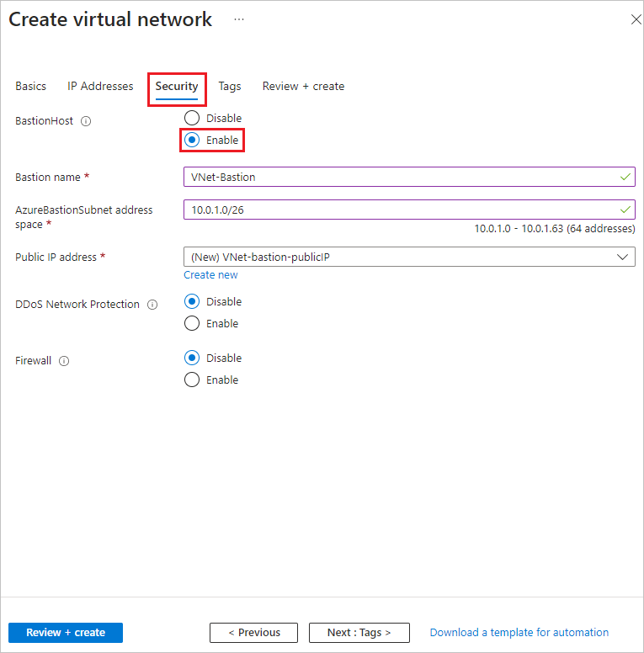Show info tooltip for BastionHost
The height and width of the screenshot is (653, 644).
point(86,121)
